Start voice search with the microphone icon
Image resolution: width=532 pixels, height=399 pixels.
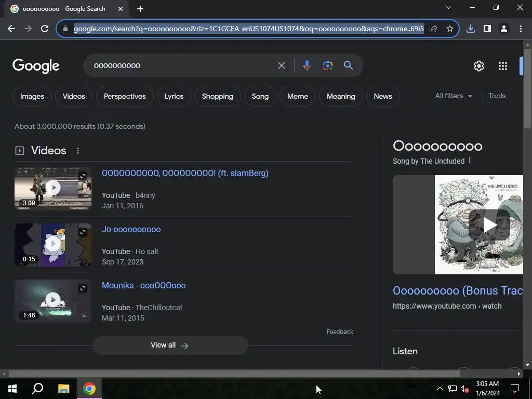coord(307,65)
